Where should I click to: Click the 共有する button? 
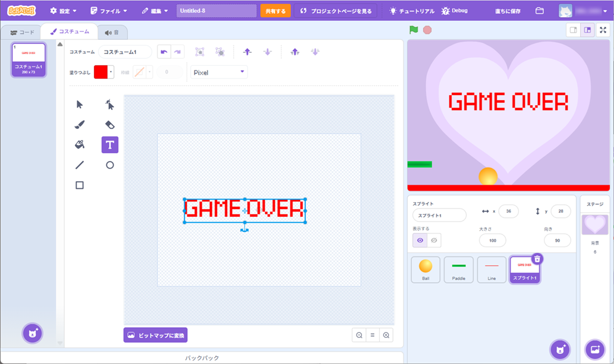tap(275, 11)
